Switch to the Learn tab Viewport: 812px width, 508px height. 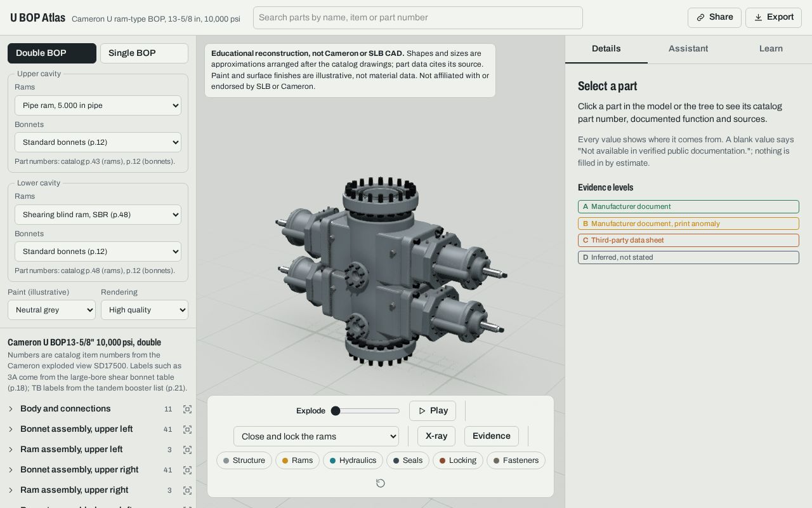tap(771, 49)
